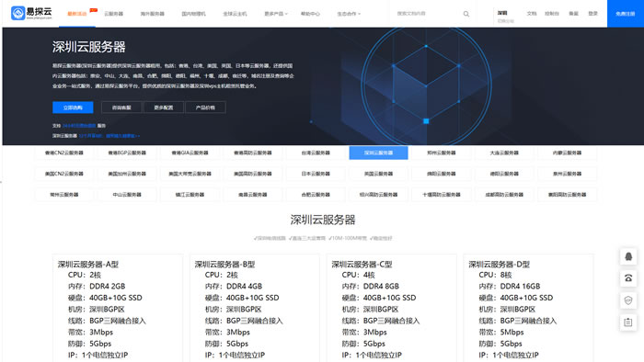Image resolution: width=644 pixels, height=362 pixels.
Task: Open the blue link after 深圳云服务器 in the banner
Action: tap(109, 136)
